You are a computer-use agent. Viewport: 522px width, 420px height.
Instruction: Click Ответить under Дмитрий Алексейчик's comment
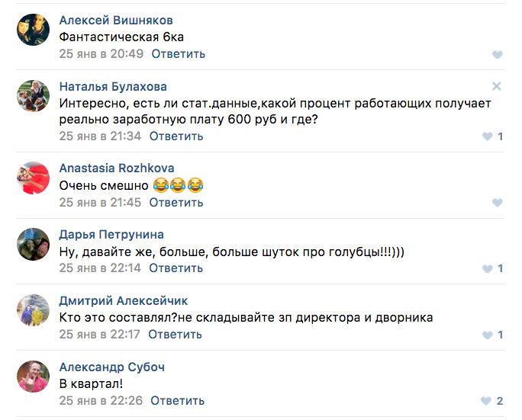[175, 335]
